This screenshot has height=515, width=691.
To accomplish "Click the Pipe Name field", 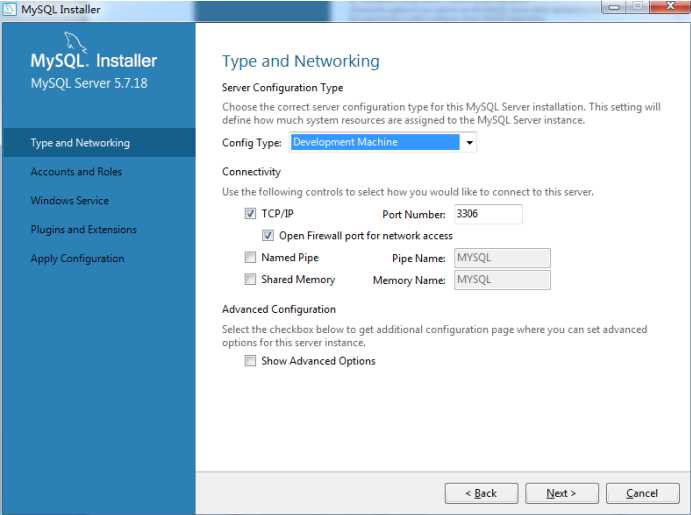I will pos(502,258).
